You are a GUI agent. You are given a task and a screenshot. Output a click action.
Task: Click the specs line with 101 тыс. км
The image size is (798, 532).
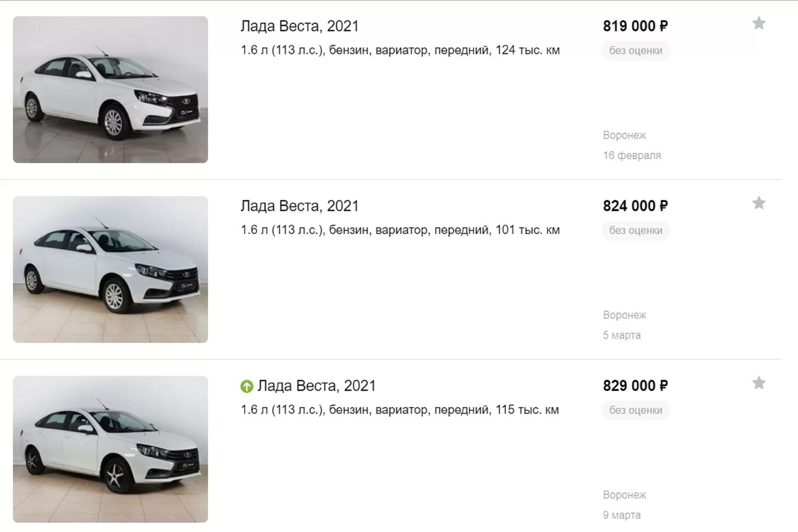tap(400, 230)
